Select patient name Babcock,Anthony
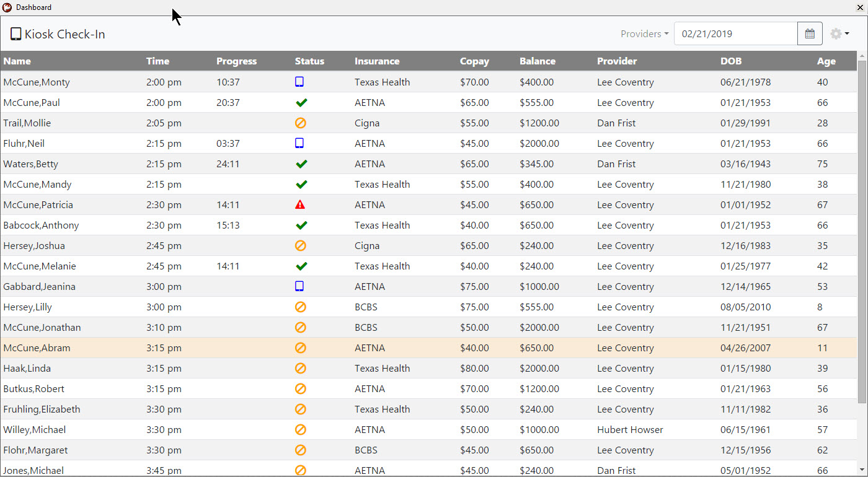 [x=41, y=225]
